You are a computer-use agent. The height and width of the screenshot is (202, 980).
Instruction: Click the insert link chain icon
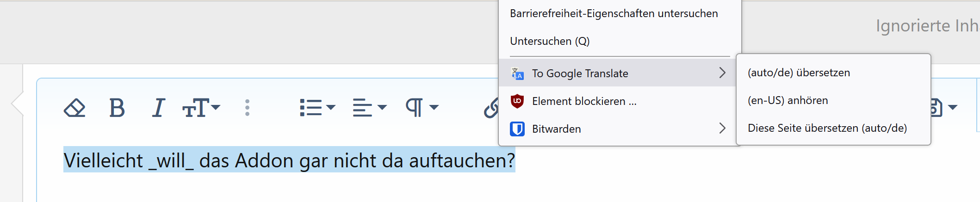(x=491, y=108)
